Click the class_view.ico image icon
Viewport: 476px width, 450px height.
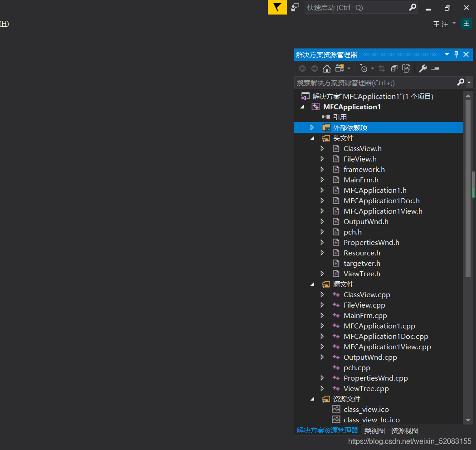tap(336, 409)
